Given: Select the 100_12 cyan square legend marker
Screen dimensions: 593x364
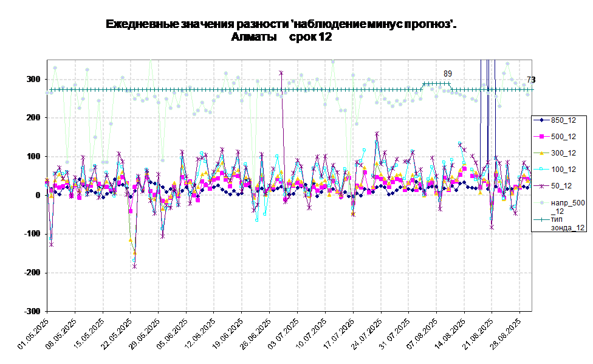Looking at the screenshot, I should (x=541, y=170).
